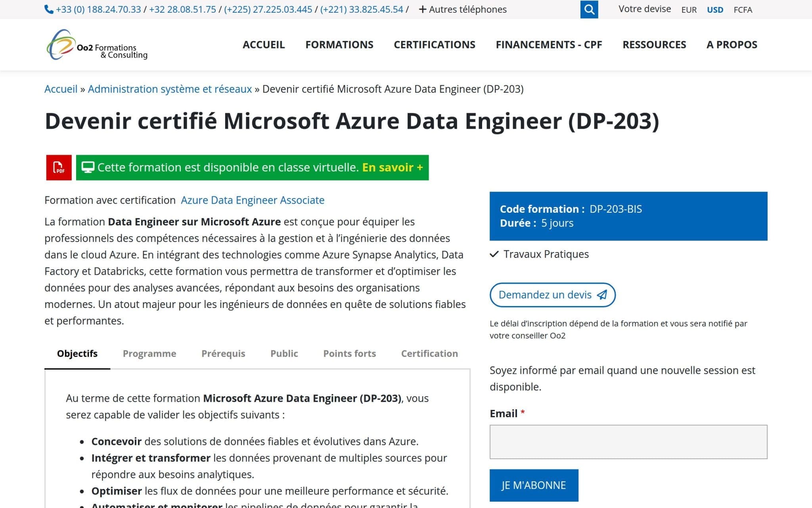Open the FINANCEMENTS - CPF menu
The height and width of the screenshot is (508, 812).
(x=549, y=44)
